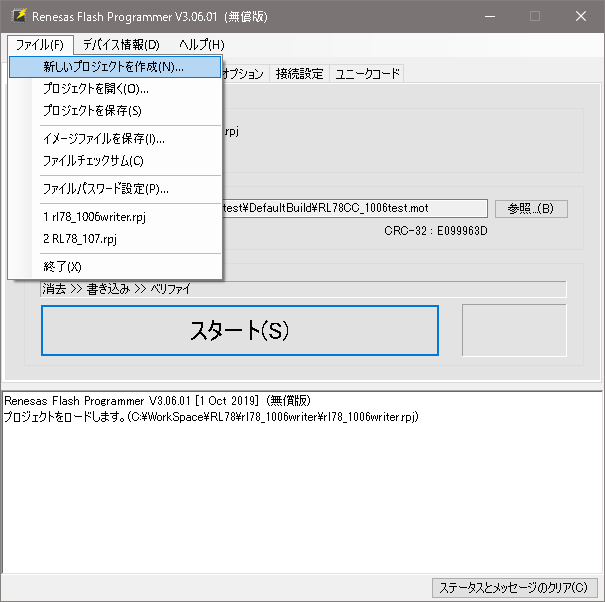Click ステータスとメッセージのクリア(C) button
Image resolution: width=605 pixels, height=602 pixels.
pos(514,587)
